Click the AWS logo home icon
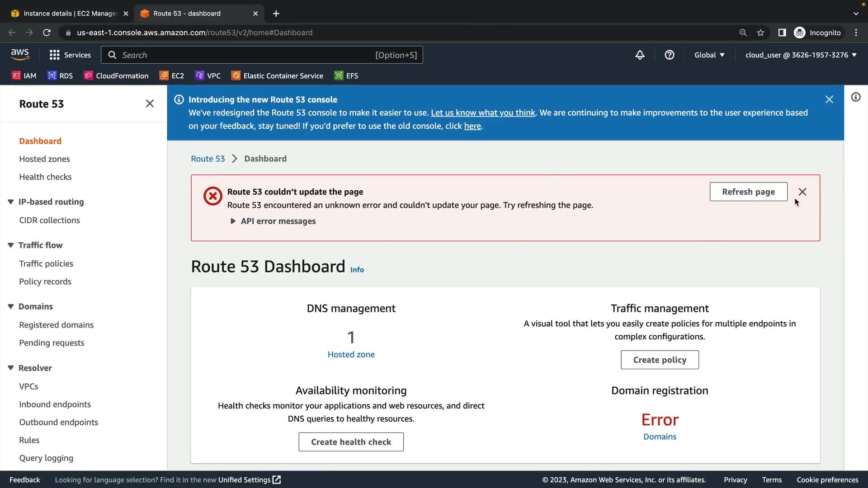Image resolution: width=868 pixels, height=488 pixels. (x=20, y=54)
